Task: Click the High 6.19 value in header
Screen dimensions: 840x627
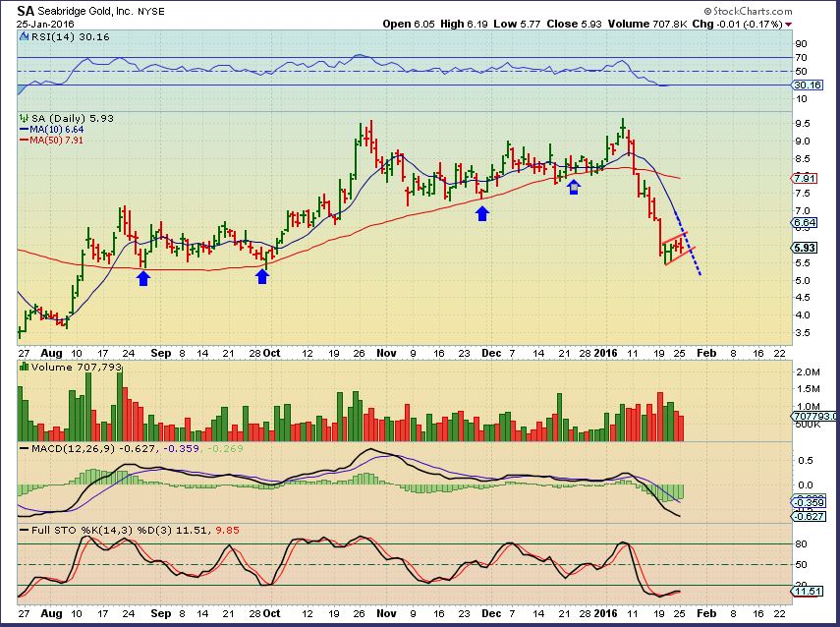Action: pyautogui.click(x=464, y=25)
